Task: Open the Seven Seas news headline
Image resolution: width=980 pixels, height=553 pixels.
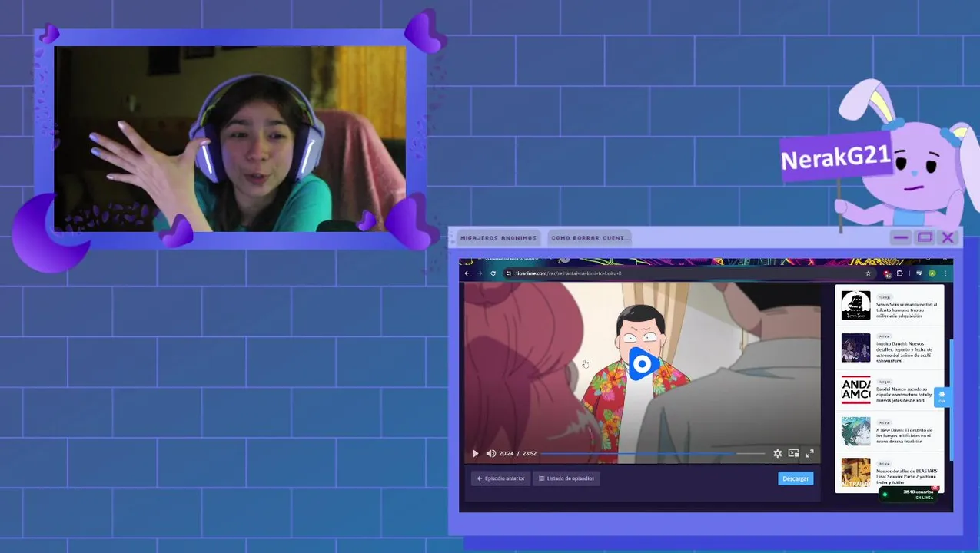Action: click(x=907, y=310)
